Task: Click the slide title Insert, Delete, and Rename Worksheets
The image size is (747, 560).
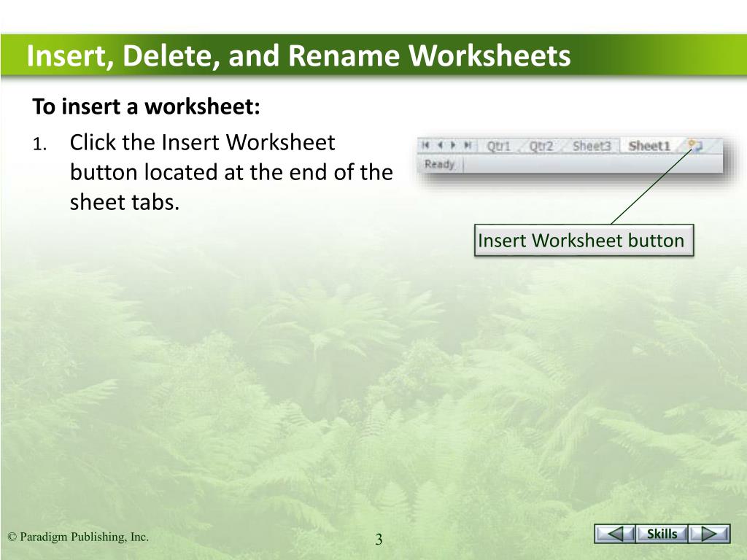Action: pos(298,55)
